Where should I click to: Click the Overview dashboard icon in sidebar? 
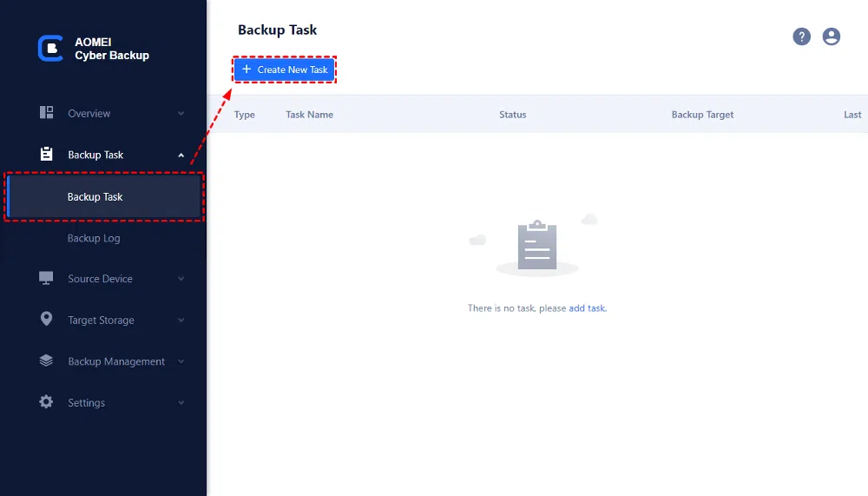pyautogui.click(x=47, y=113)
